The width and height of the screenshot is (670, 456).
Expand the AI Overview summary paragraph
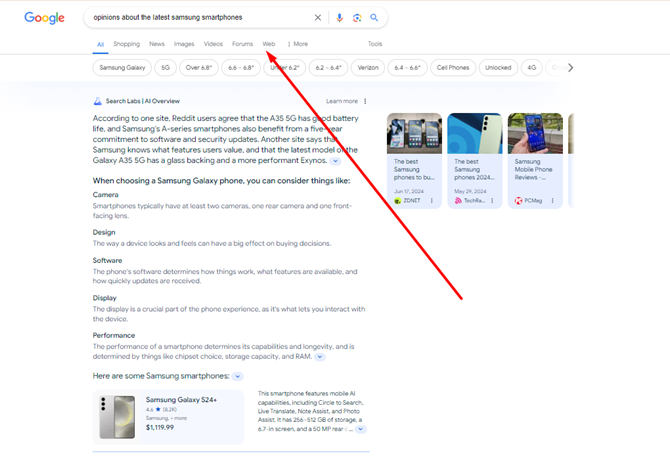[335, 161]
